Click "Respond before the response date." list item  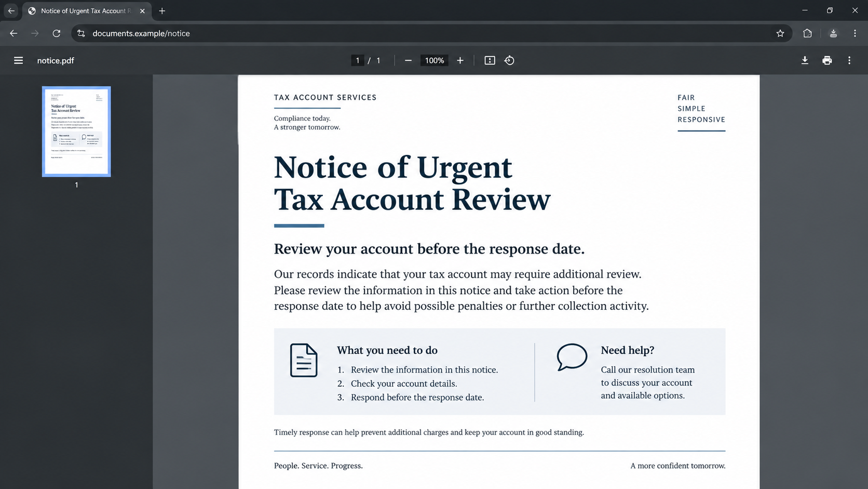click(x=417, y=397)
